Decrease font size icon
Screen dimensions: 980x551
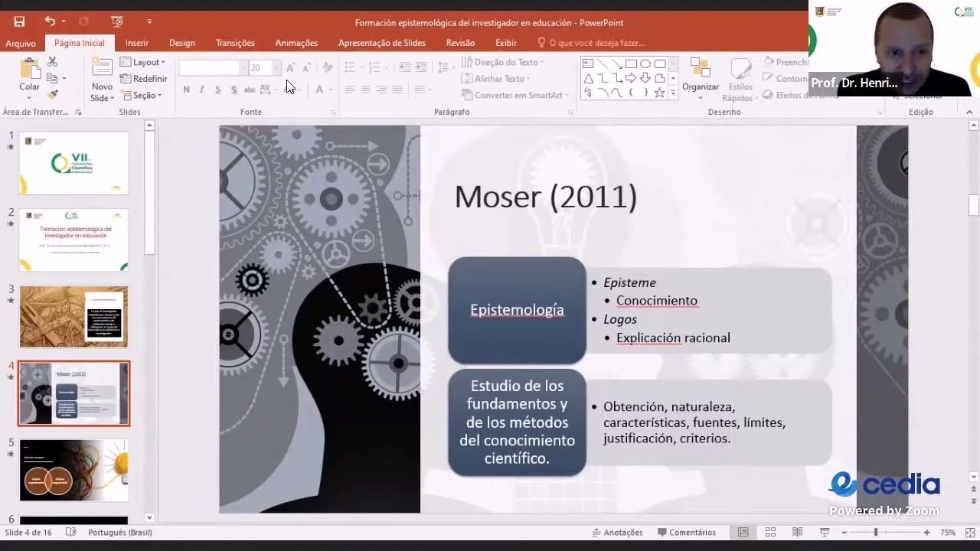306,68
